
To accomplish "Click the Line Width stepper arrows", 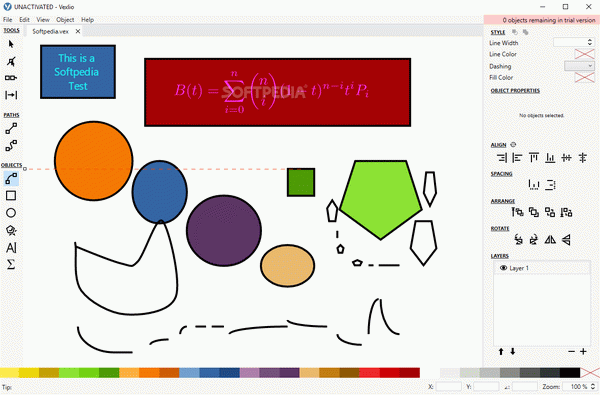I will pyautogui.click(x=590, y=42).
